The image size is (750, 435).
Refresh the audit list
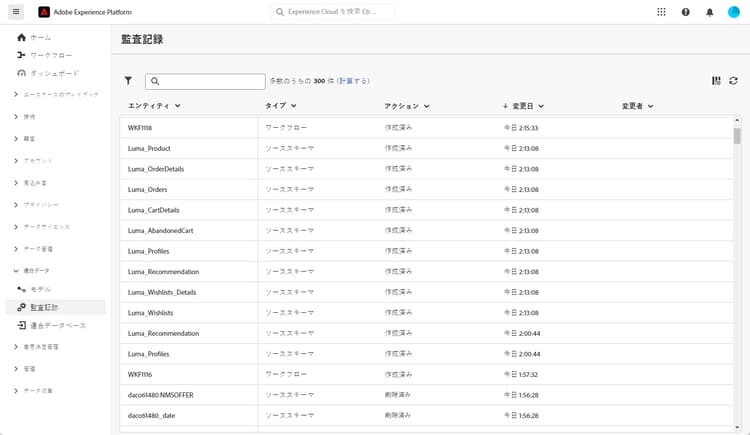click(x=733, y=81)
